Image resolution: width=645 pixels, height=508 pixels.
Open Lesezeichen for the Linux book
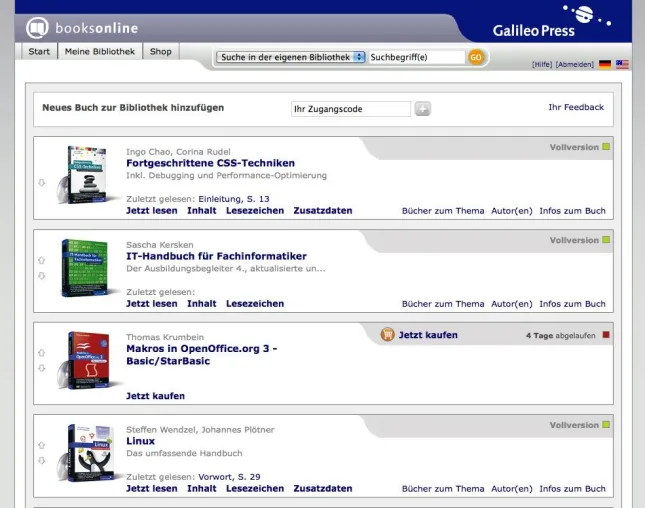(255, 488)
